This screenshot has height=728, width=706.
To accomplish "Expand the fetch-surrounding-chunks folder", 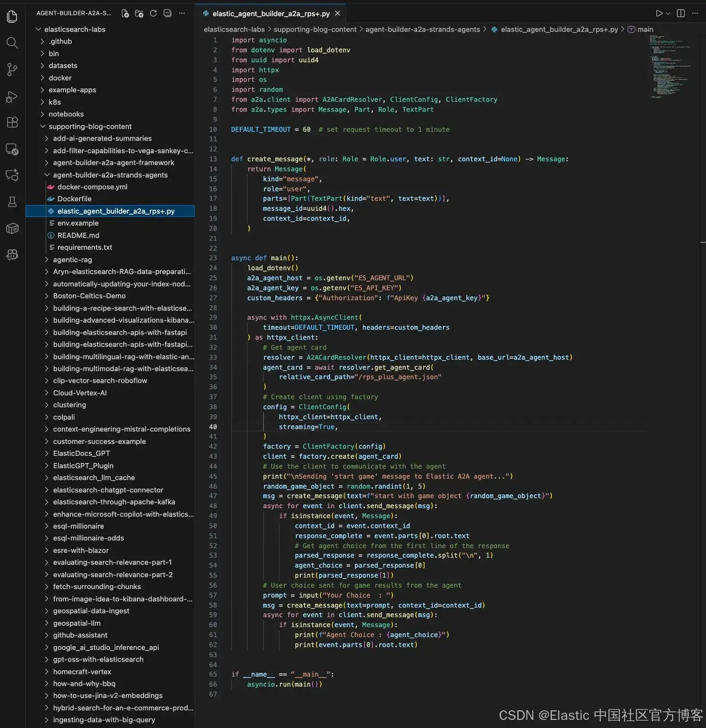I will pos(97,587).
